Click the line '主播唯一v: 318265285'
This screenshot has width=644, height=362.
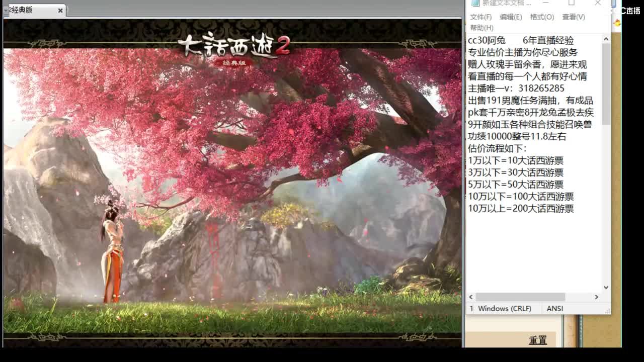516,88
